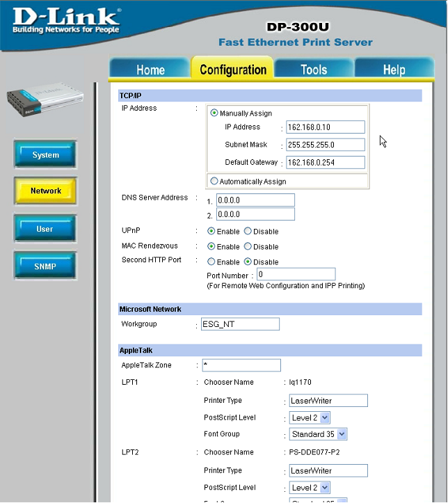Switch to the Tools tab

click(x=314, y=70)
